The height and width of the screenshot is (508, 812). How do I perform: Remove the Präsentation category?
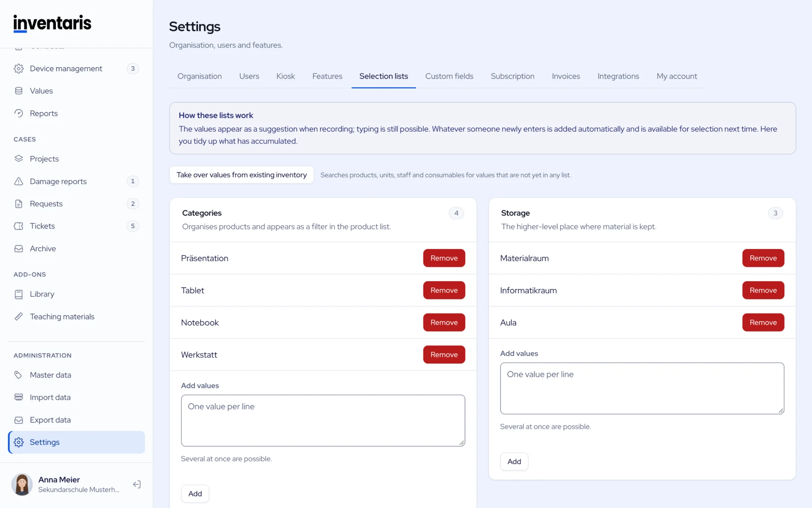pyautogui.click(x=444, y=258)
